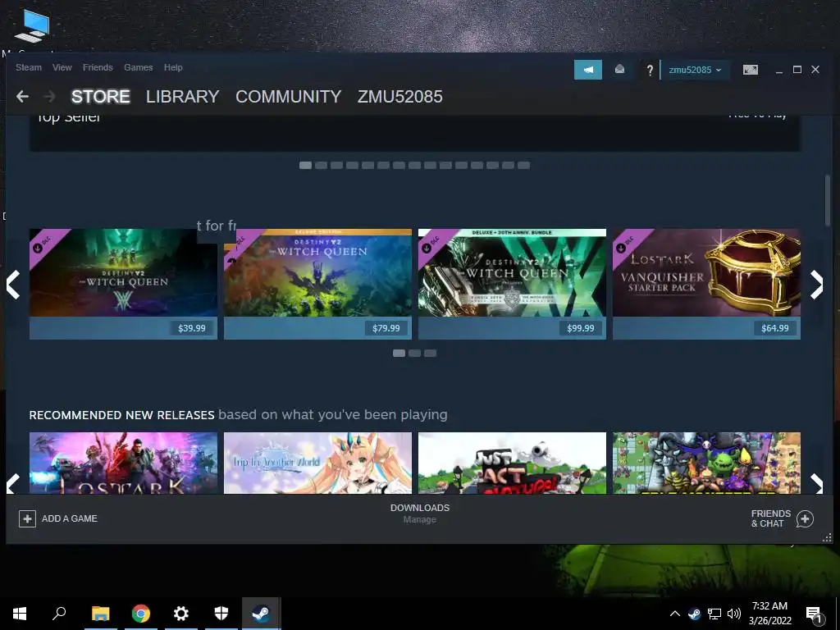Switch to the COMMUNITY tab
The image size is (840, 630).
pos(288,97)
